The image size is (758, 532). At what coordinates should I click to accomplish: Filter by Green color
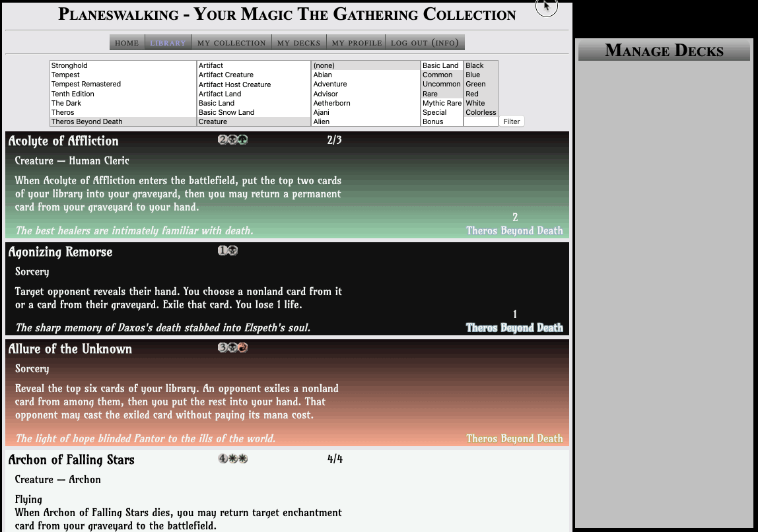(x=481, y=84)
